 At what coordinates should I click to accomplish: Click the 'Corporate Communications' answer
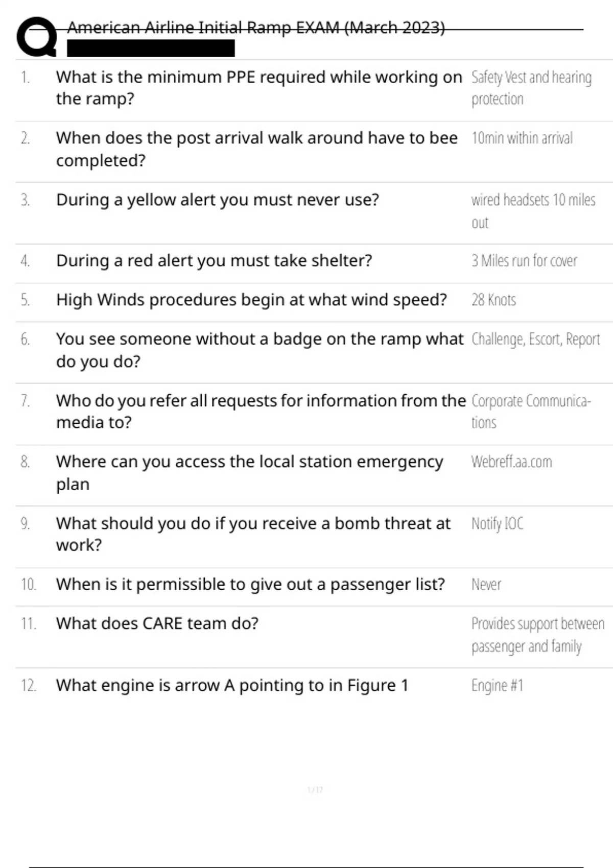point(531,412)
